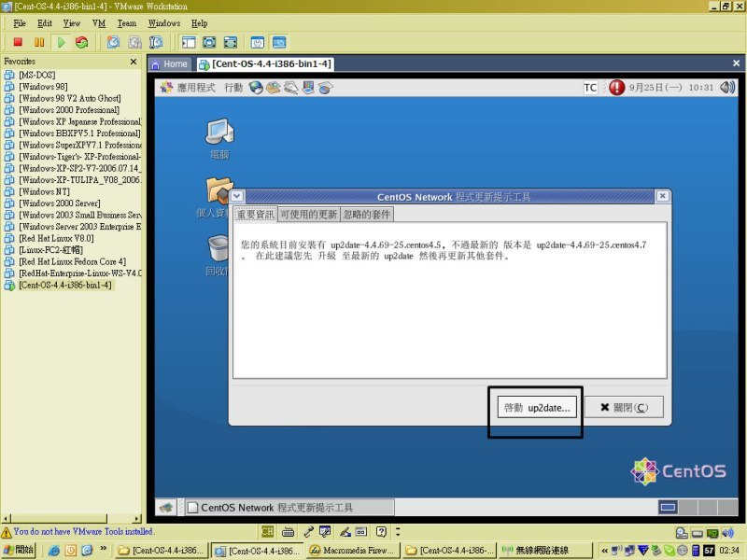Click the 關閉 button in the dialog
This screenshot has height=560, width=747.
point(623,408)
